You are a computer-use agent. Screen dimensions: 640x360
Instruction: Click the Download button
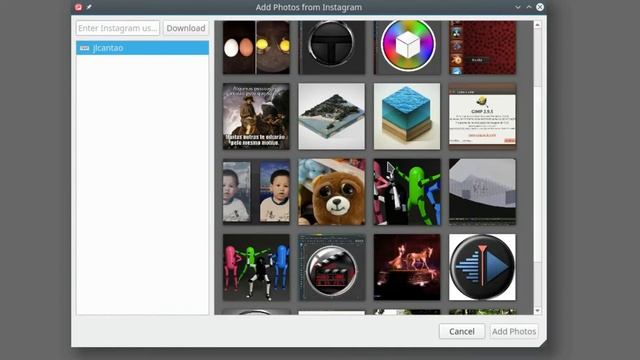[186, 28]
